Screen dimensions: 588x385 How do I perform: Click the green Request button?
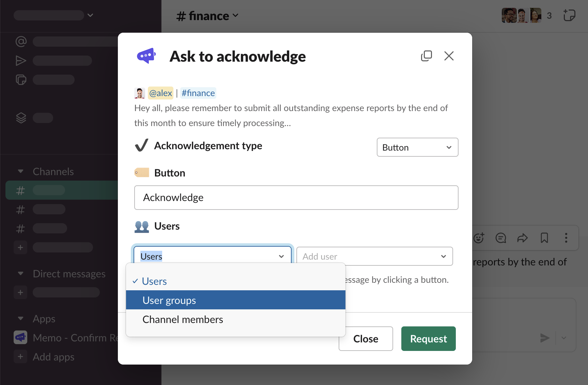click(x=428, y=339)
